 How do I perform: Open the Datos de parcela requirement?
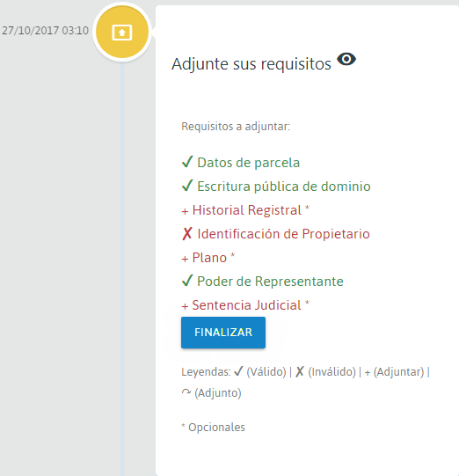pos(249,163)
